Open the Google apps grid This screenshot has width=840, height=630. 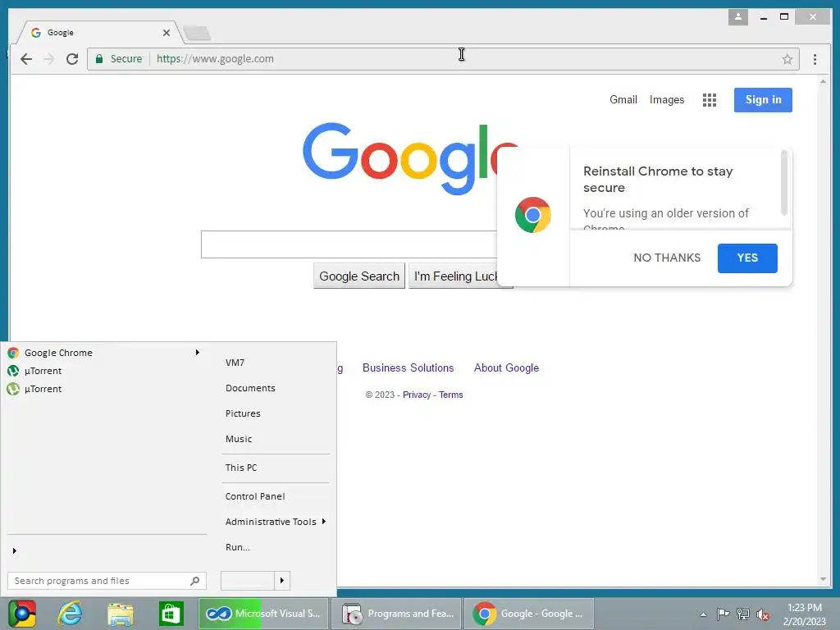710,99
